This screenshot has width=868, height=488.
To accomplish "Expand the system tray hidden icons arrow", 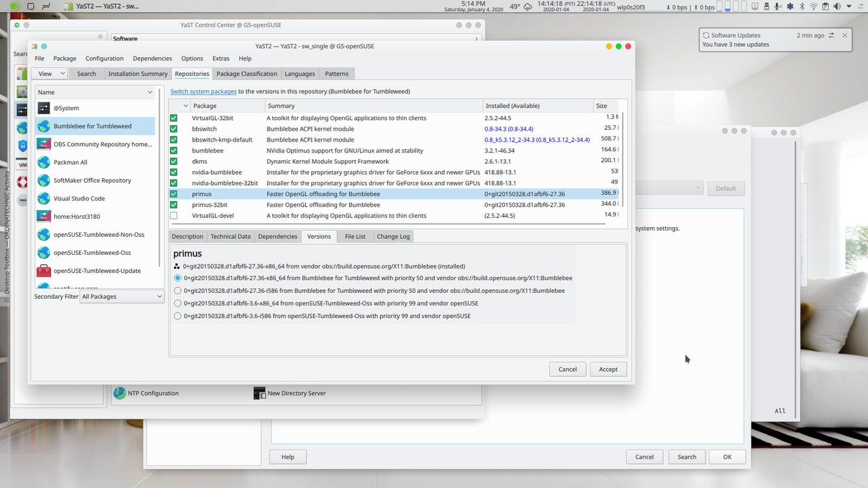I will [848, 7].
